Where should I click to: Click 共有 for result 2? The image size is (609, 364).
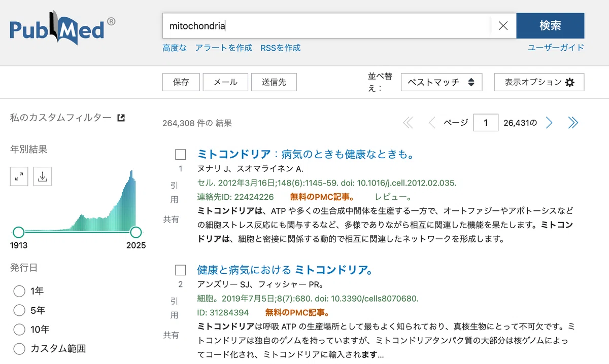click(x=171, y=335)
